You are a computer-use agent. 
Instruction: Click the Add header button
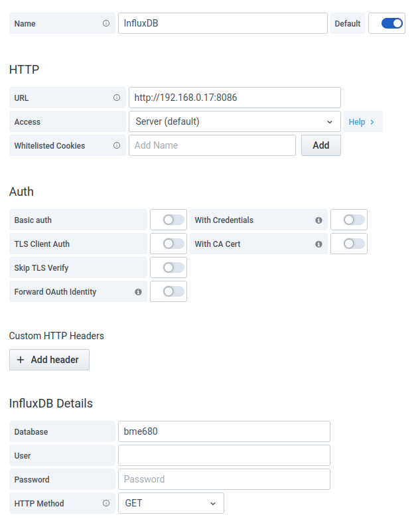49,360
